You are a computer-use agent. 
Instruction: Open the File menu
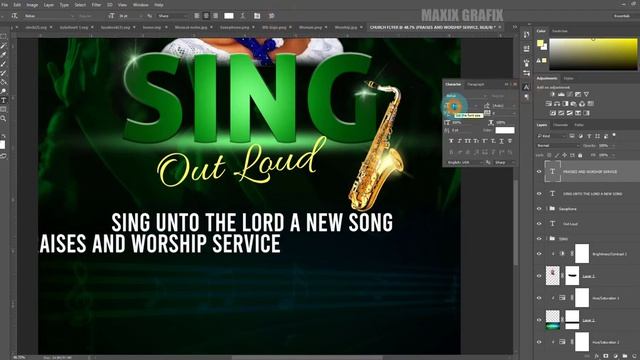click(5, 5)
